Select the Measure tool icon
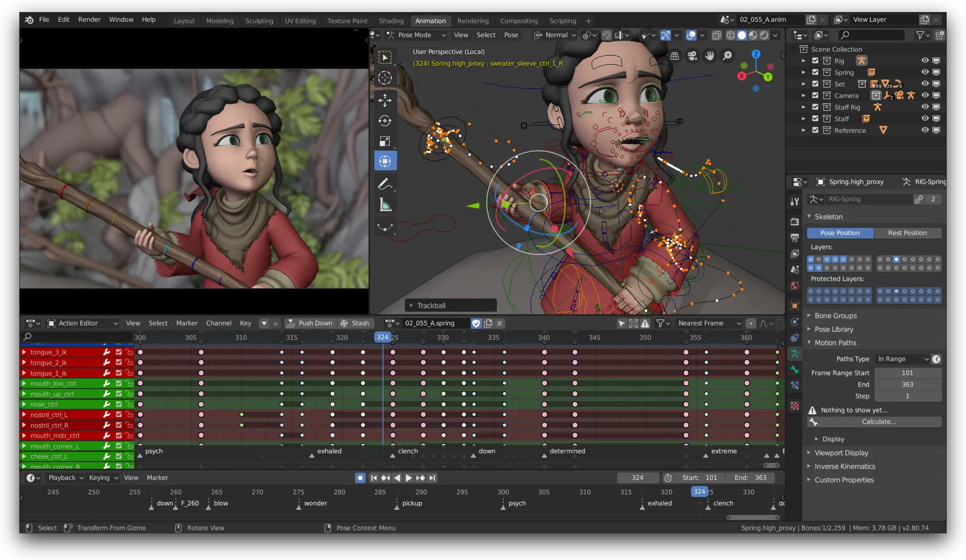Image resolution: width=966 pixels, height=560 pixels. click(385, 205)
